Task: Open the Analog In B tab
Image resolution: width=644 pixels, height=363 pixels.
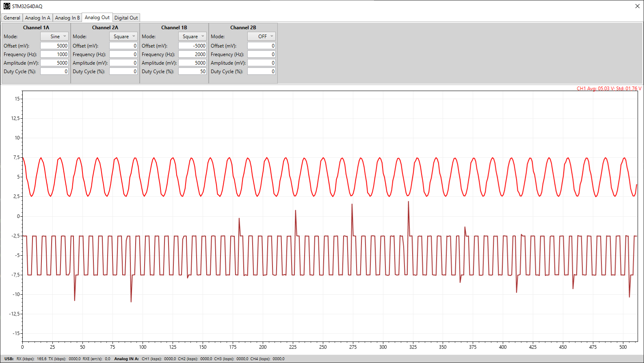Action: [67, 18]
